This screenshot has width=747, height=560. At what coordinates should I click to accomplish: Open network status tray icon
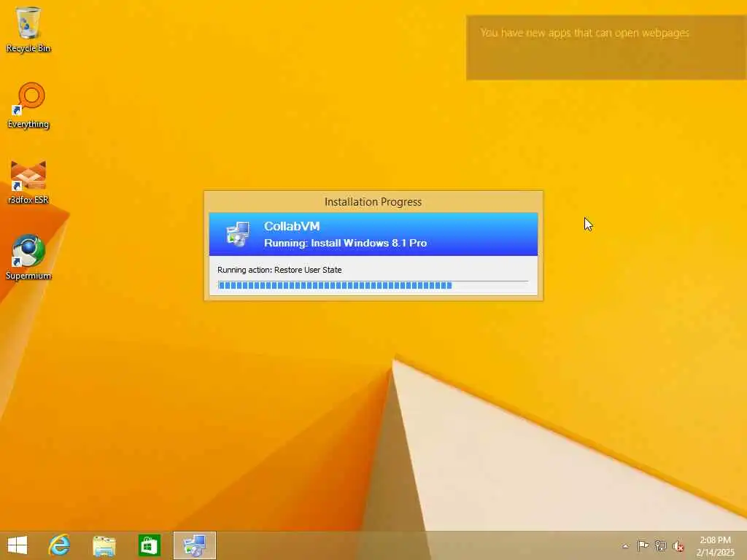[x=660, y=545]
